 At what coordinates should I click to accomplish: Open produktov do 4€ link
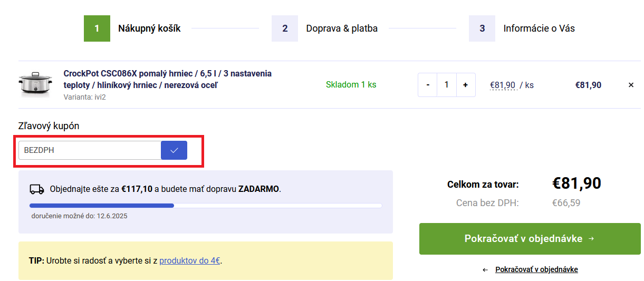coord(190,260)
